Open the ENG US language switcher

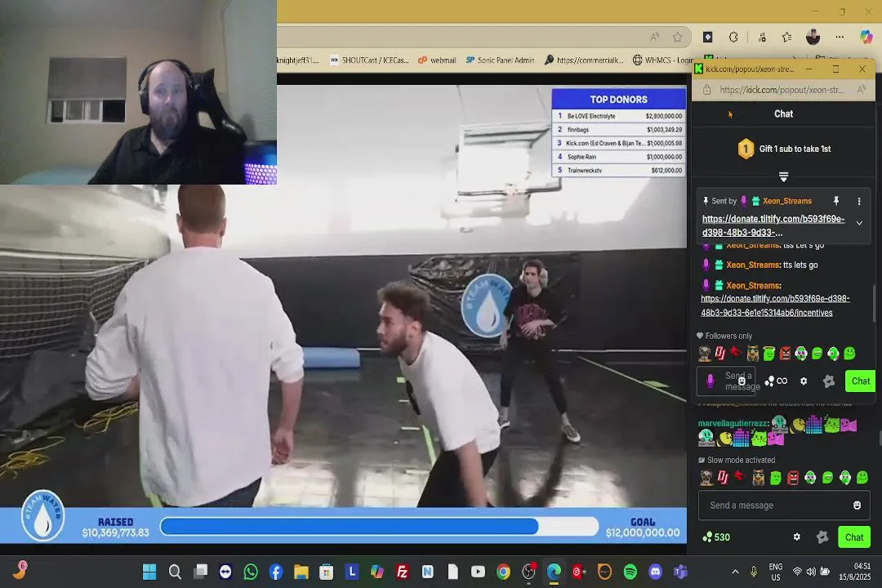776,572
